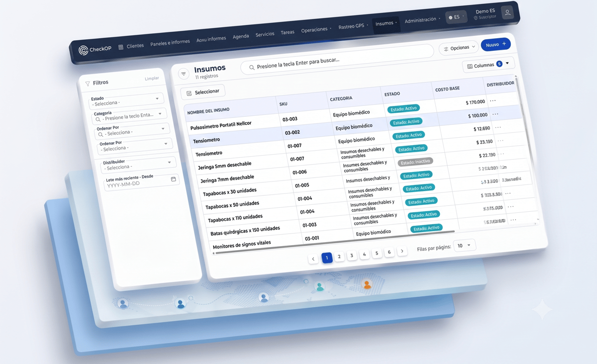Open the user profile avatar icon
This screenshot has height=364, width=597.
(x=507, y=13)
